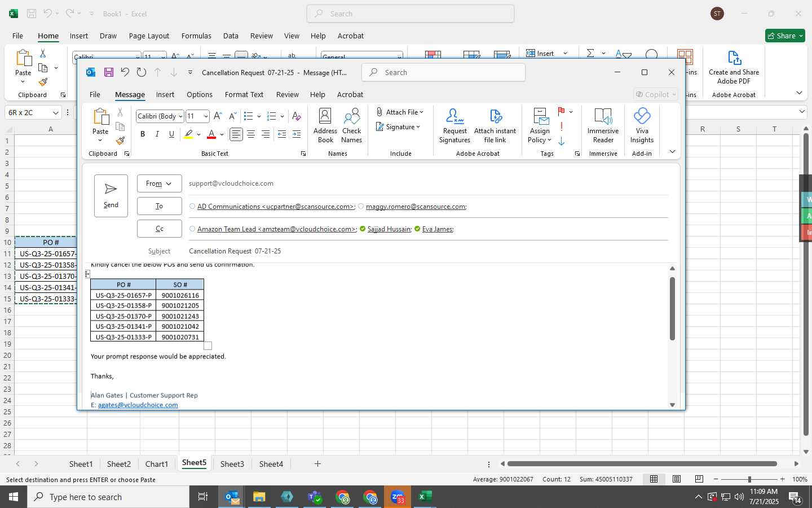Open the Acrobat tab in message window
The width and height of the screenshot is (812, 508).
pos(350,94)
